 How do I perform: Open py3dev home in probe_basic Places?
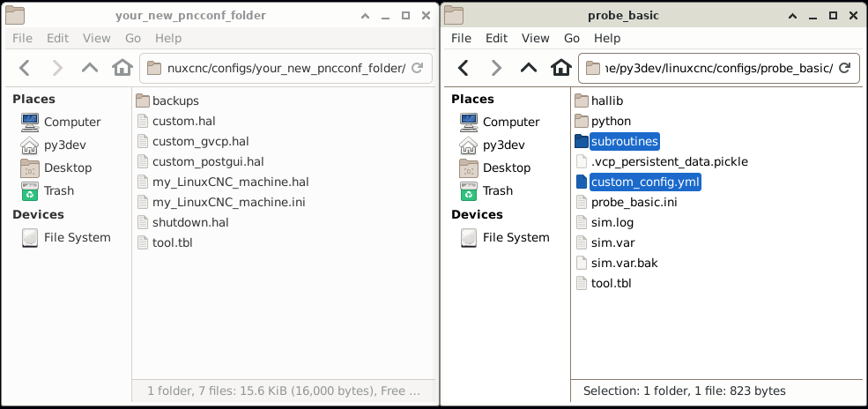(x=492, y=145)
